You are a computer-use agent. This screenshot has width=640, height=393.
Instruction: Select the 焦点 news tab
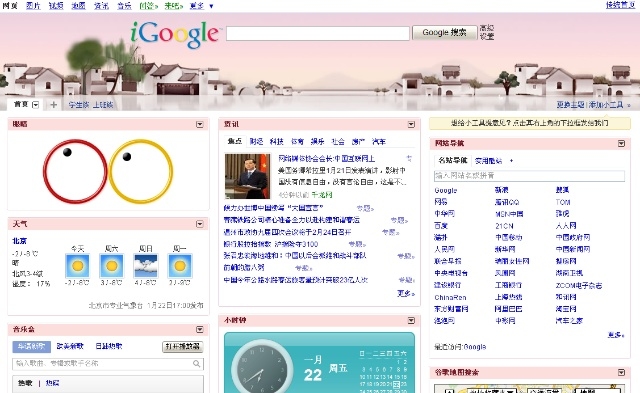(x=235, y=141)
